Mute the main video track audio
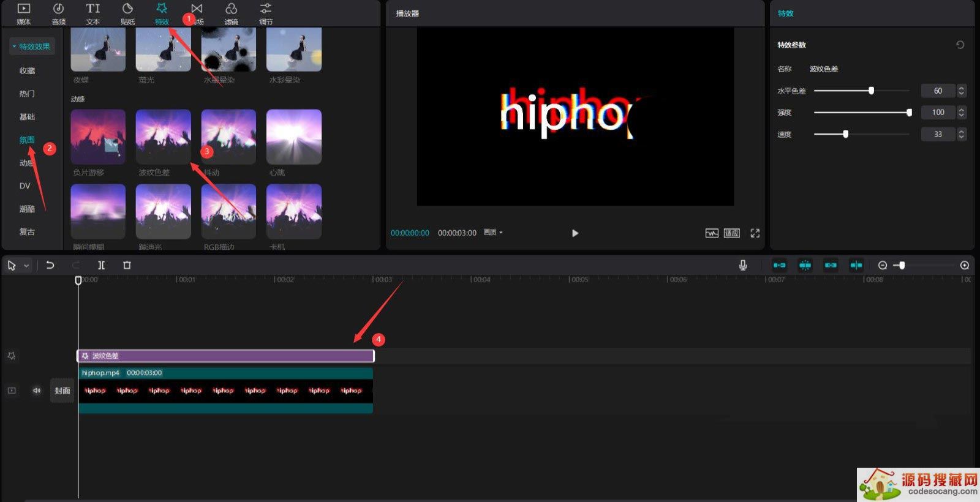Screen dimensions: 980x502 click(x=37, y=391)
